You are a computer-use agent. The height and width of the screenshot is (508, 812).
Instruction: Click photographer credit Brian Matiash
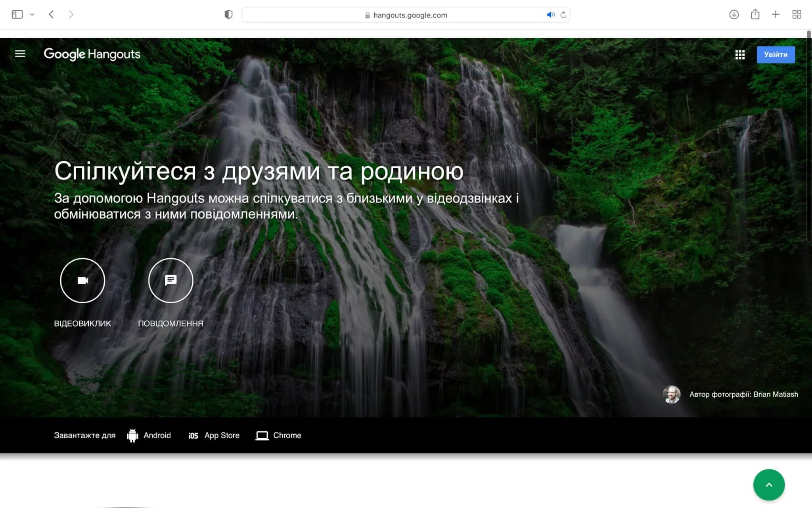(744, 394)
